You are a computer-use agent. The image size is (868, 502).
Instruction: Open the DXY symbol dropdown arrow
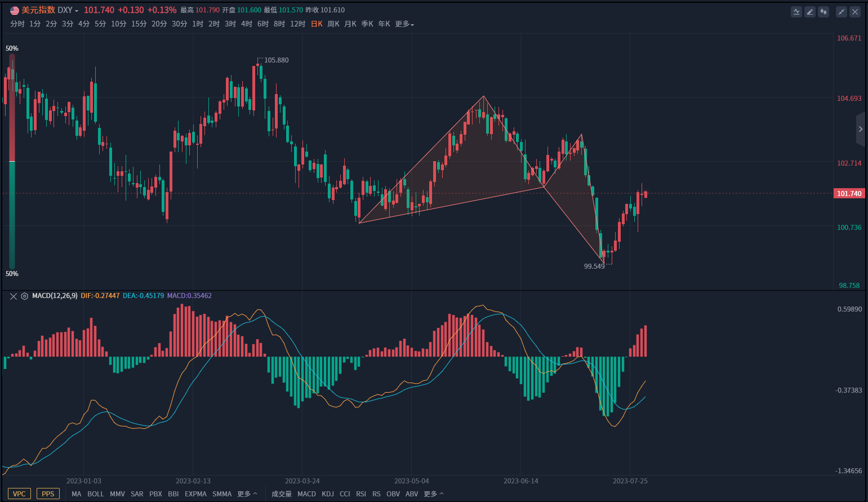pyautogui.click(x=77, y=11)
